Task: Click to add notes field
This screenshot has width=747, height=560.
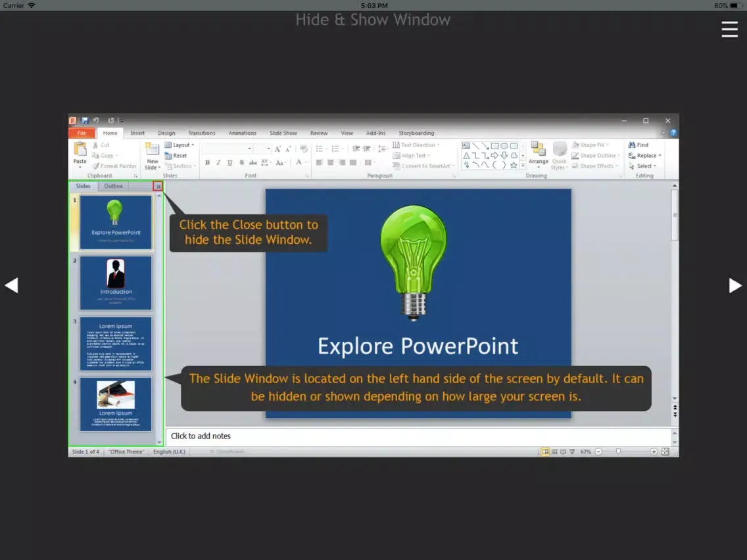Action: click(x=418, y=436)
